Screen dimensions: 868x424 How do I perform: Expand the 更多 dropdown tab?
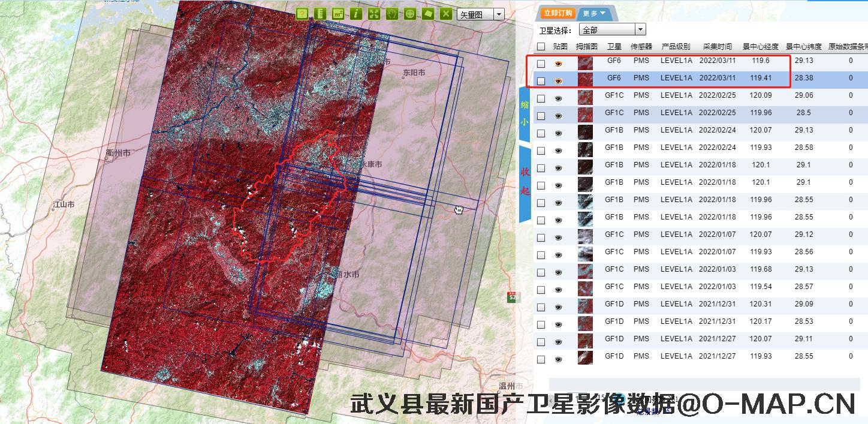pyautogui.click(x=595, y=13)
